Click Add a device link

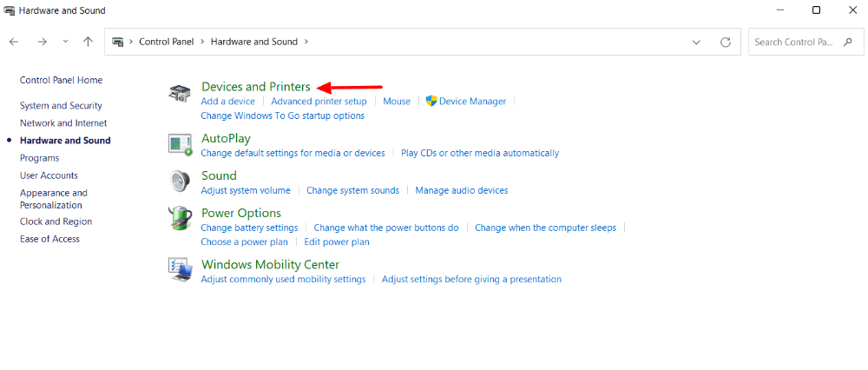pyautogui.click(x=228, y=101)
